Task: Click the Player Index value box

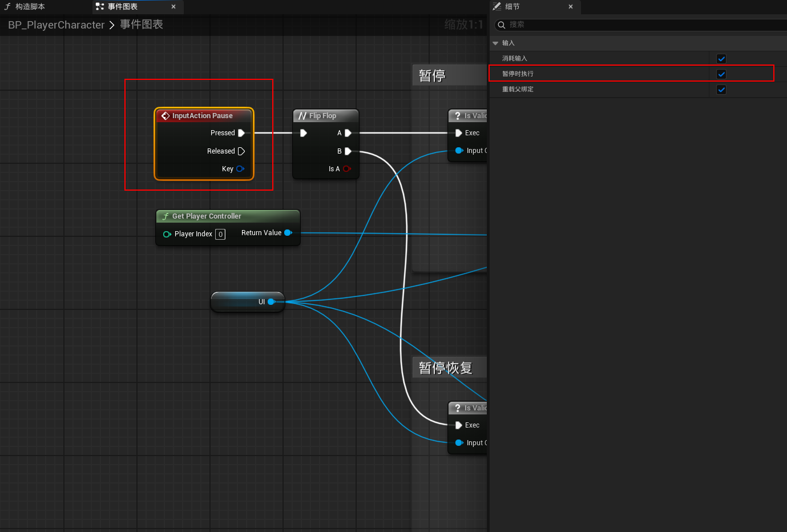Action: click(220, 234)
